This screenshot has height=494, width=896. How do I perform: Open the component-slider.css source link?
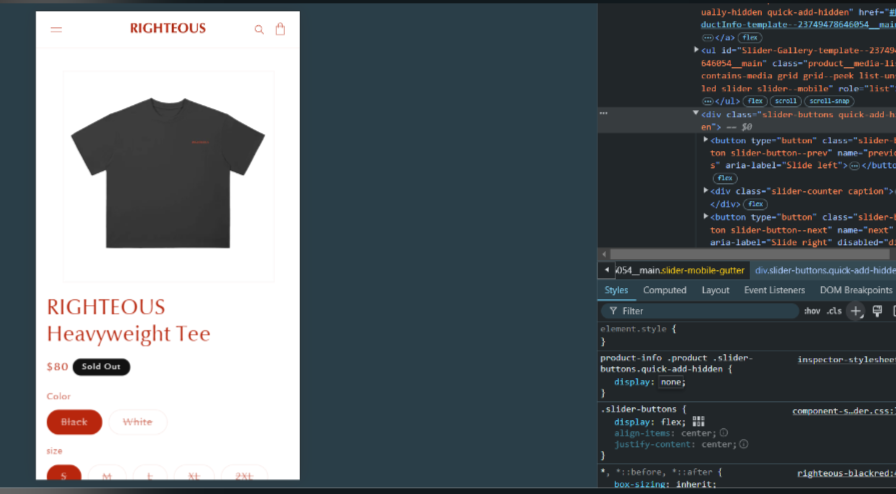pyautogui.click(x=843, y=411)
